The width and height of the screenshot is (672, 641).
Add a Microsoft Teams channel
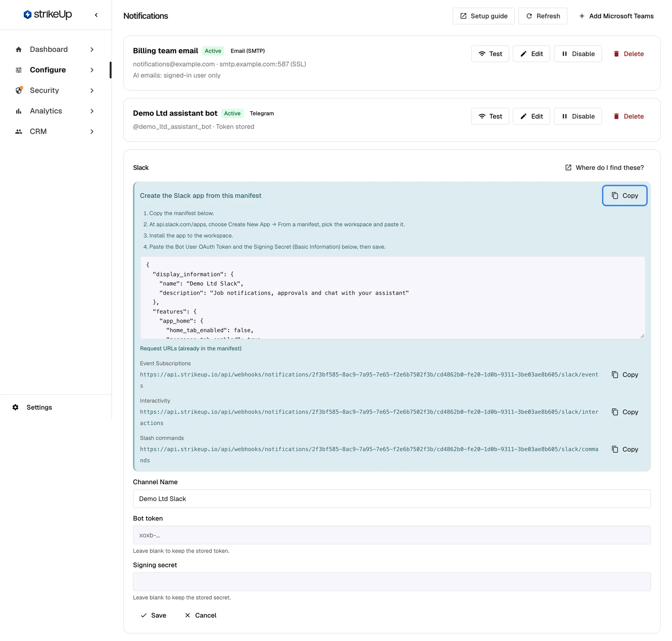(616, 16)
